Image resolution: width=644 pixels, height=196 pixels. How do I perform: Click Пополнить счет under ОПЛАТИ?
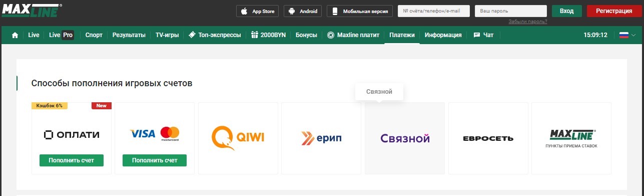(71, 160)
